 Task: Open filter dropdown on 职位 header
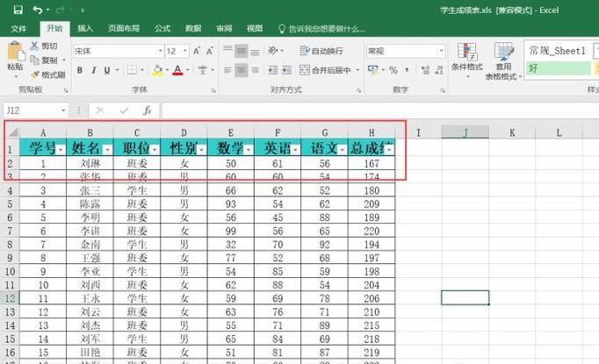pyautogui.click(x=155, y=150)
